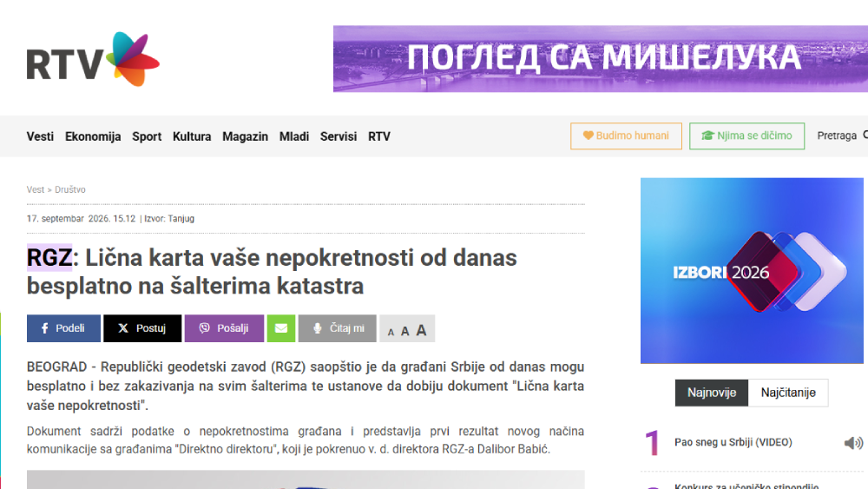The width and height of the screenshot is (868, 489).
Task: Click the Njima se dičimo button
Action: tap(746, 135)
